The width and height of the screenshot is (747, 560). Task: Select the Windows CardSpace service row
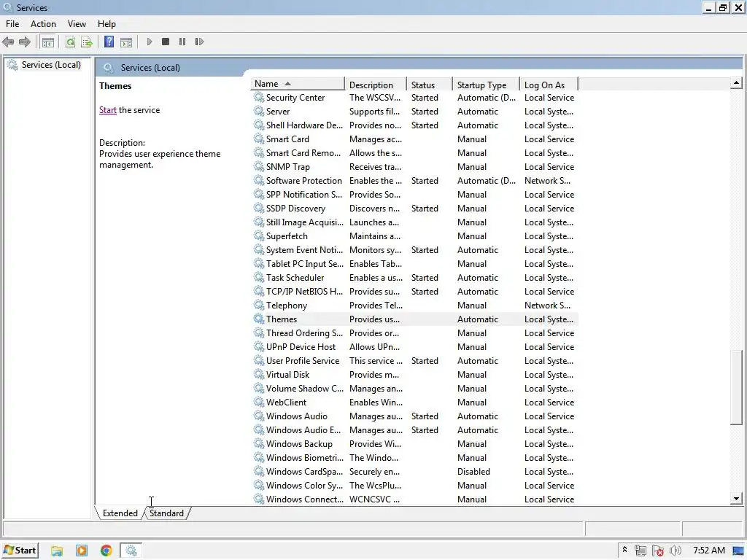pyautogui.click(x=414, y=471)
